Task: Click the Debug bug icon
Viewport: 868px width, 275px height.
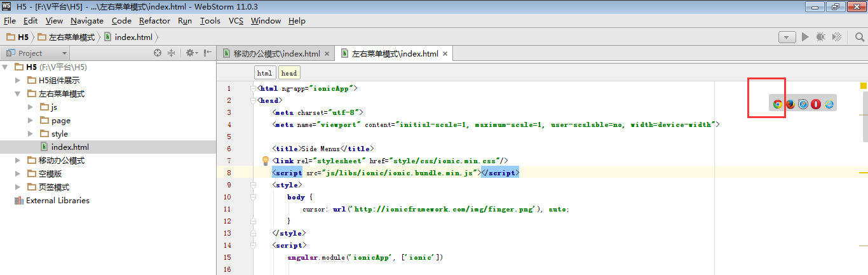Action: pyautogui.click(x=821, y=37)
